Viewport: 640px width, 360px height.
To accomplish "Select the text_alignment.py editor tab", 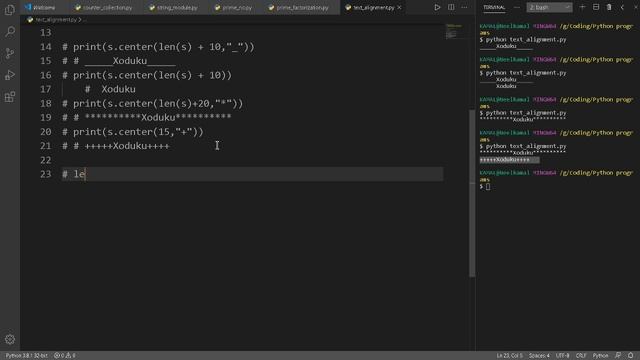I will coord(373,7).
